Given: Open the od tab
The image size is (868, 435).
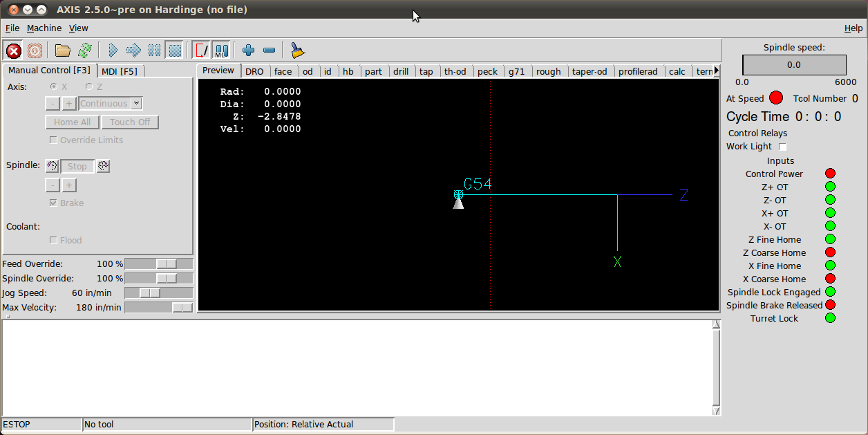Looking at the screenshot, I should (x=308, y=71).
